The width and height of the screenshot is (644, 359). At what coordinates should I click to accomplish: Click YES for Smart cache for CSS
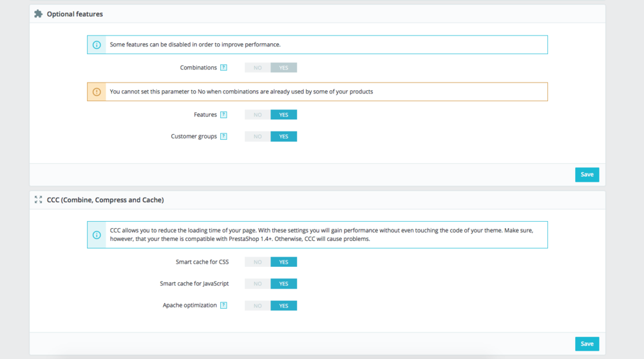pos(283,262)
